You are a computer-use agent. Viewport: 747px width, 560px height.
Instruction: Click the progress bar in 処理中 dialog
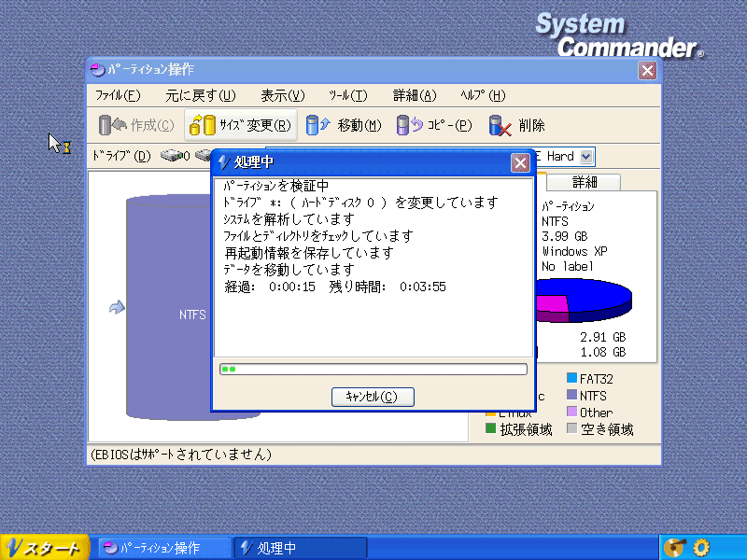point(373,369)
